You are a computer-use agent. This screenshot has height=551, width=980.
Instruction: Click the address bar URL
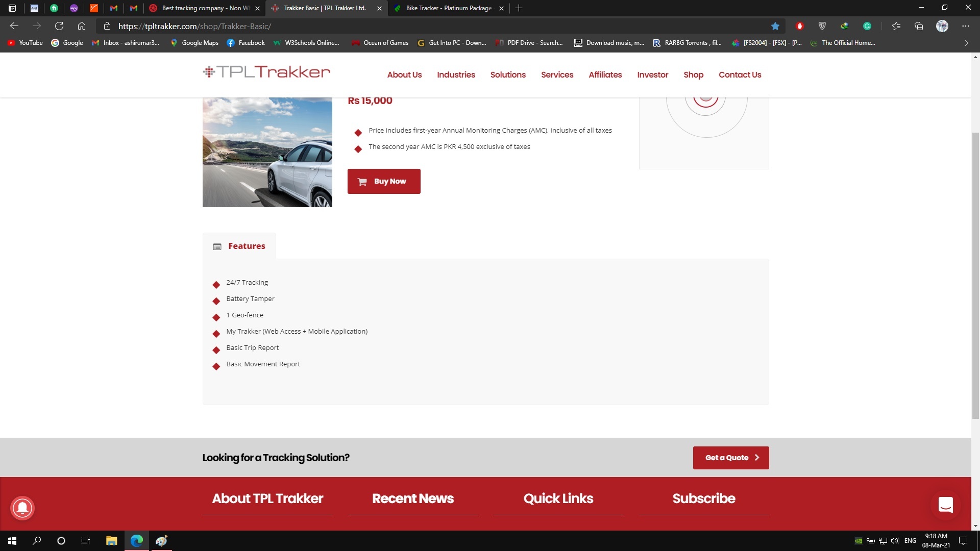[x=194, y=26]
